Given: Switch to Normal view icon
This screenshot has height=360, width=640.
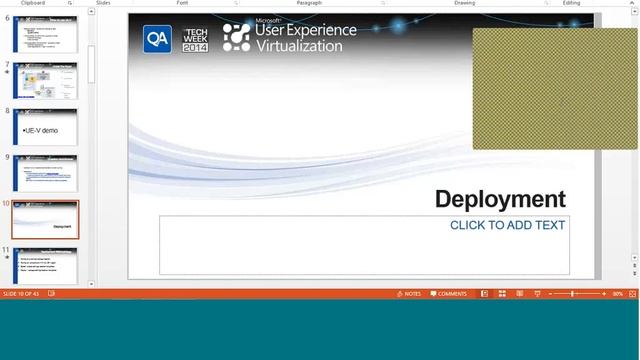Looking at the screenshot, I should 484,293.
